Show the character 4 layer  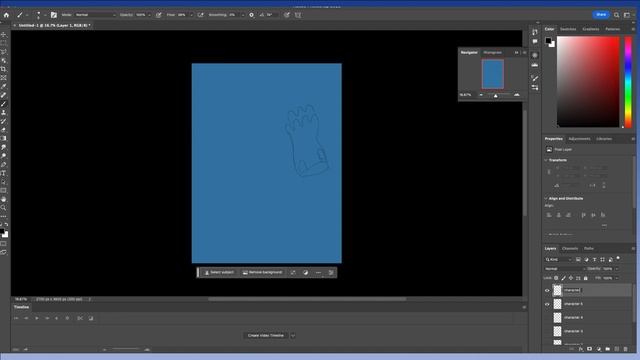[547, 318]
